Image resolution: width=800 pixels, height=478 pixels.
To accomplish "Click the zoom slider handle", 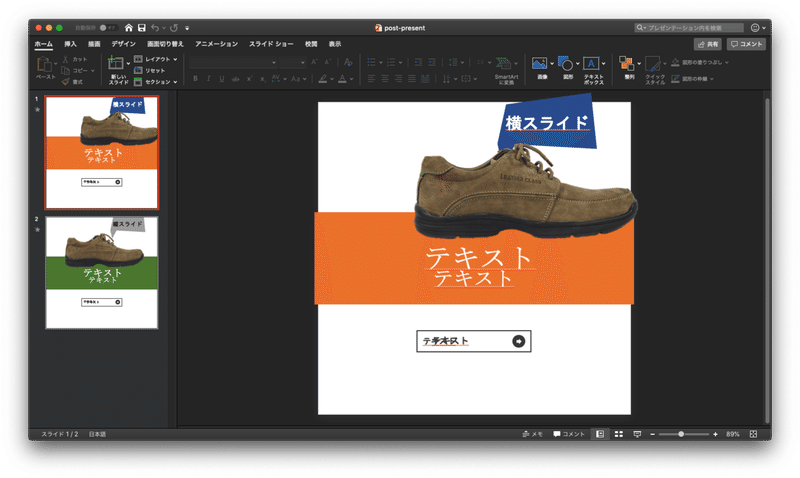I will 681,434.
